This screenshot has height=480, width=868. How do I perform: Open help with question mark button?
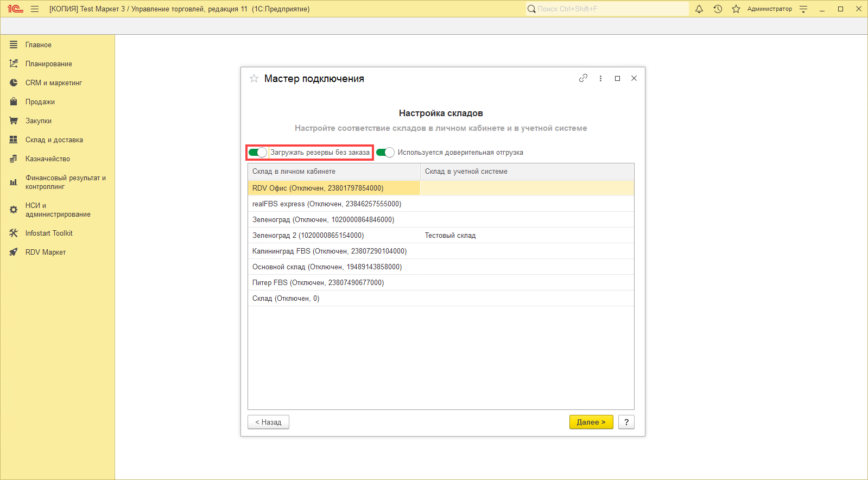point(626,422)
